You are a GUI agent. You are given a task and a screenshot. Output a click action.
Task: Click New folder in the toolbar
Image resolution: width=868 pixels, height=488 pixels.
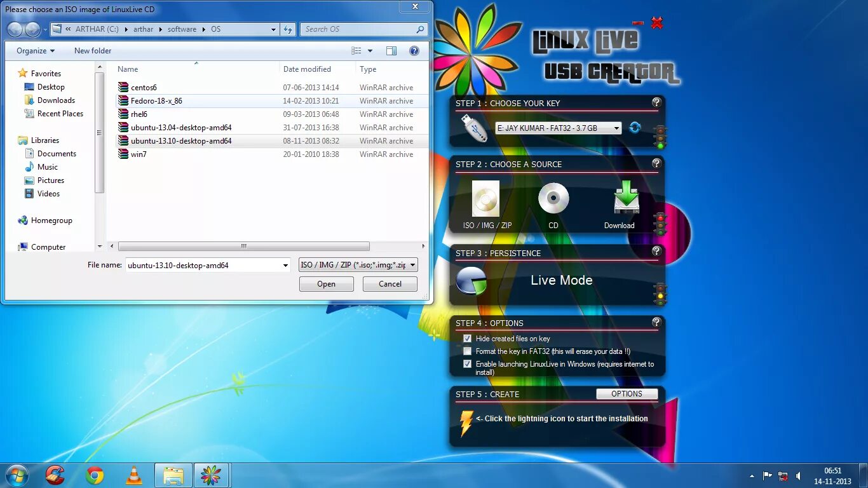[x=93, y=51]
